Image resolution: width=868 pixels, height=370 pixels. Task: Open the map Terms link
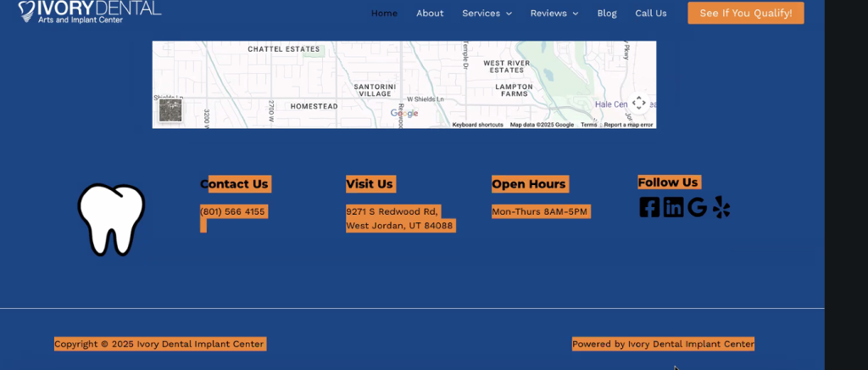coord(588,125)
